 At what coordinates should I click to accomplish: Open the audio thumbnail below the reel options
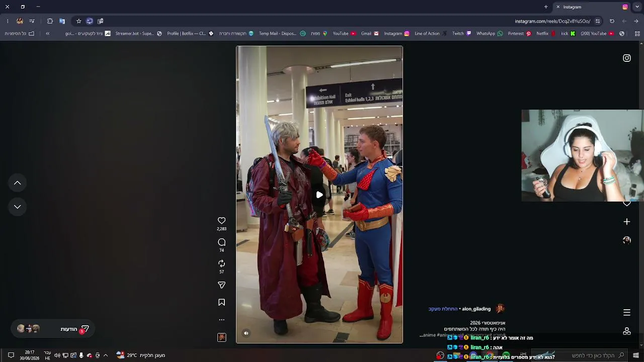coord(221,337)
